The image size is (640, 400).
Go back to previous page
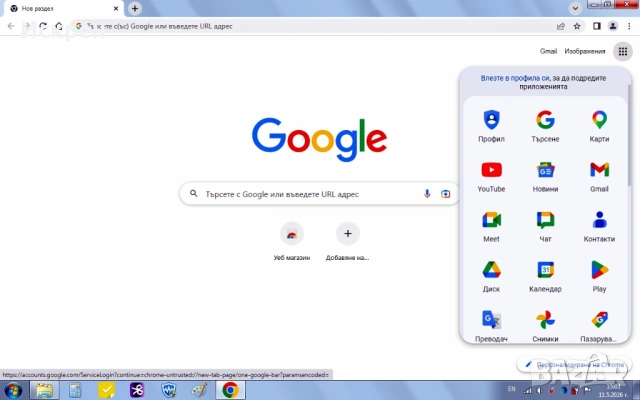click(x=11, y=26)
